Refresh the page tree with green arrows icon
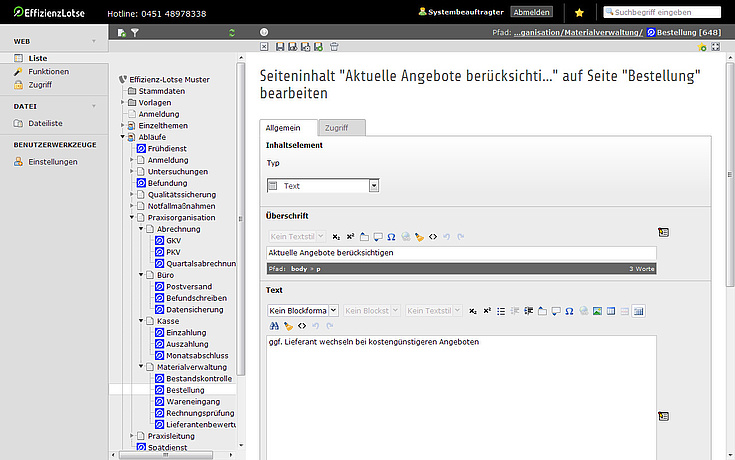 pyautogui.click(x=232, y=32)
